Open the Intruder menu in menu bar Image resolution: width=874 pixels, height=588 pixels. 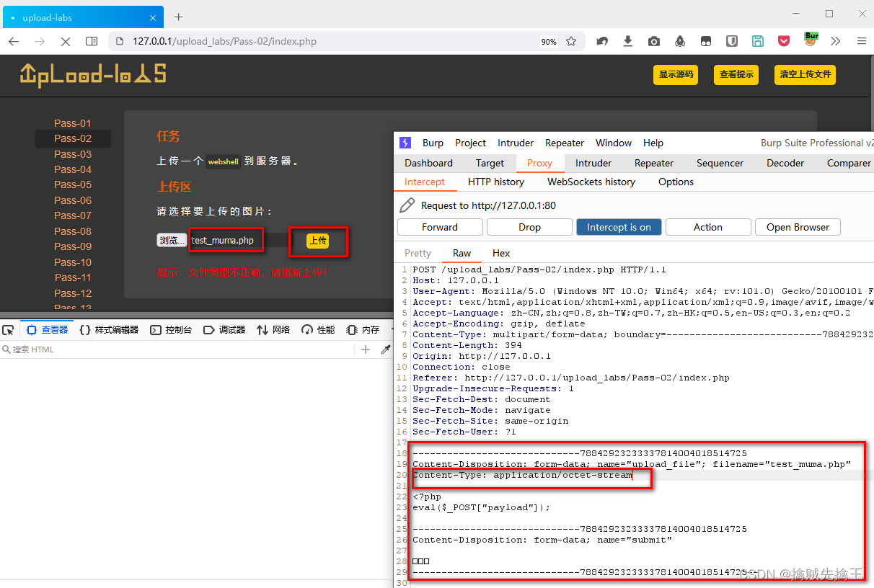point(516,143)
